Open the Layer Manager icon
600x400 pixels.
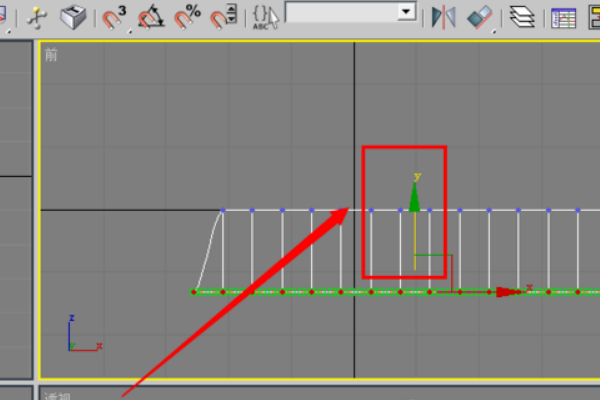(522, 17)
